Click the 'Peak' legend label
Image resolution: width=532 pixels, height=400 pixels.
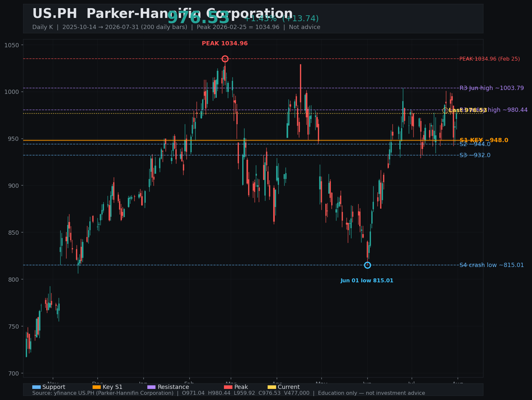coord(241,387)
